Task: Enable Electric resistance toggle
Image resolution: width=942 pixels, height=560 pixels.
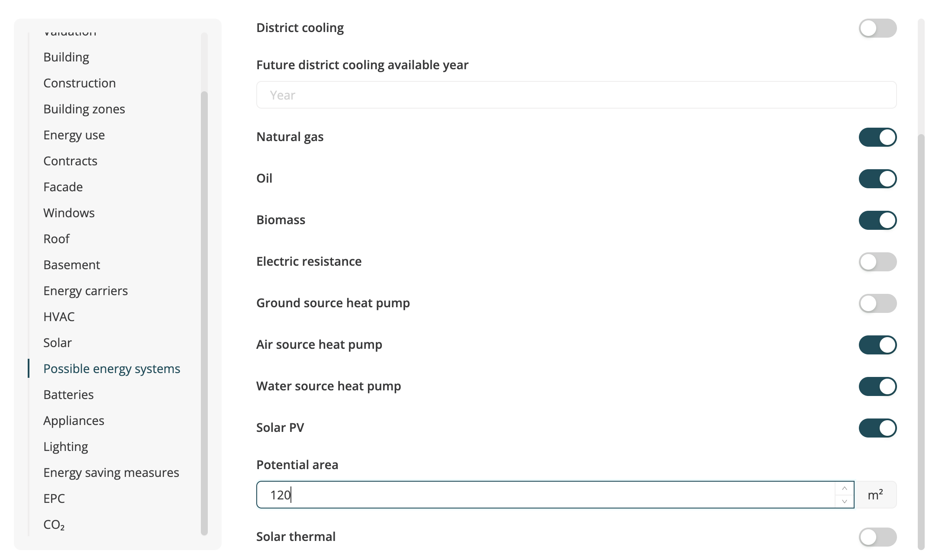Action: 877,262
